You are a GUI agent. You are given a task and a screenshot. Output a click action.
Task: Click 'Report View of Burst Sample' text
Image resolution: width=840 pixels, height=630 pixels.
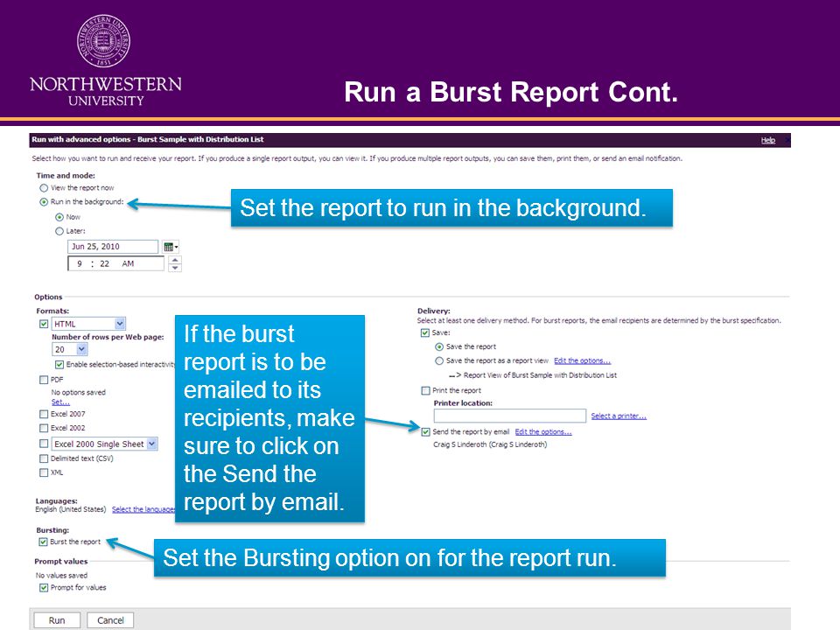(x=540, y=375)
